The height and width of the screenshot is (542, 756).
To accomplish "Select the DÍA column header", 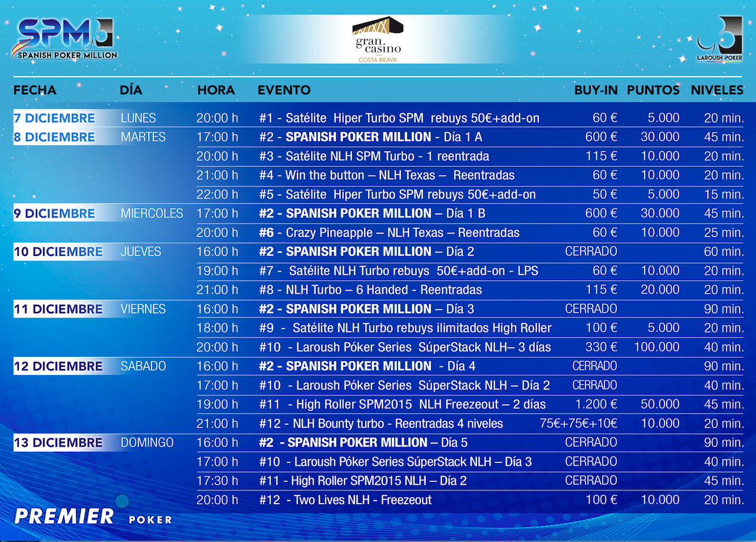I will [131, 90].
